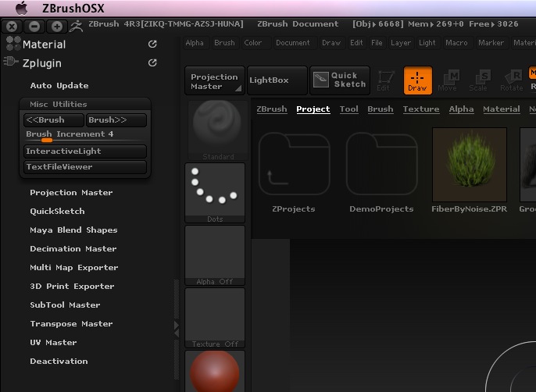The image size is (536, 392).
Task: Click the right-pointing divider arrow
Action: point(177,325)
